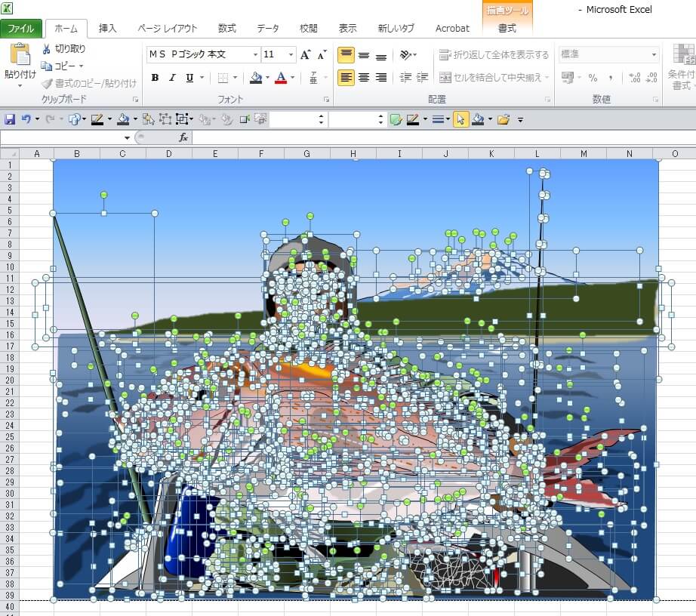Viewport: 696px width, 616px height.
Task: Toggle middle vertical alignment
Action: pos(364,55)
